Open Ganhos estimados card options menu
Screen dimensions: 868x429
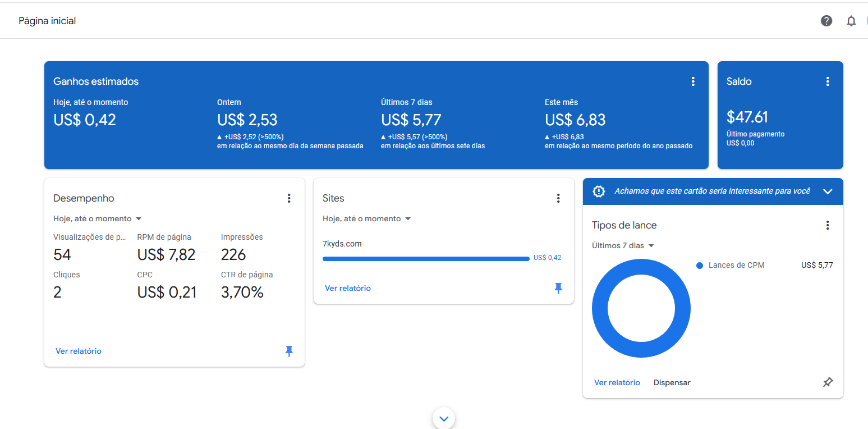point(693,81)
